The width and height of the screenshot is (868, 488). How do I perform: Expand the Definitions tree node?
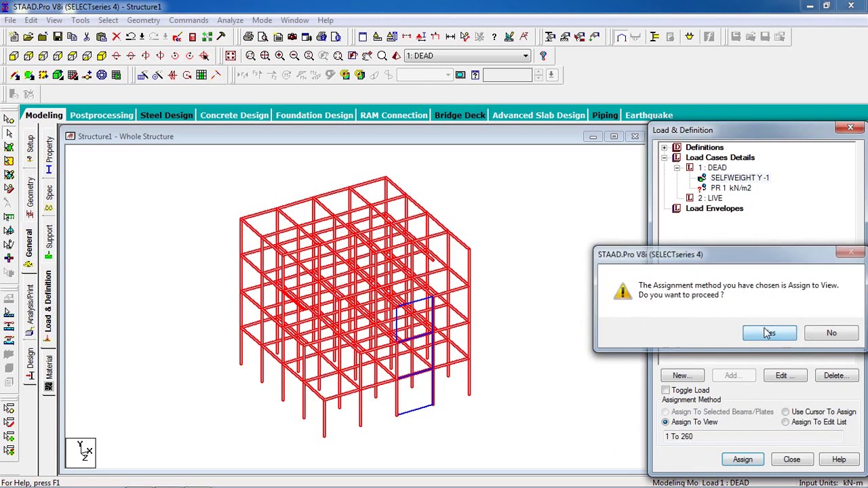click(x=665, y=147)
